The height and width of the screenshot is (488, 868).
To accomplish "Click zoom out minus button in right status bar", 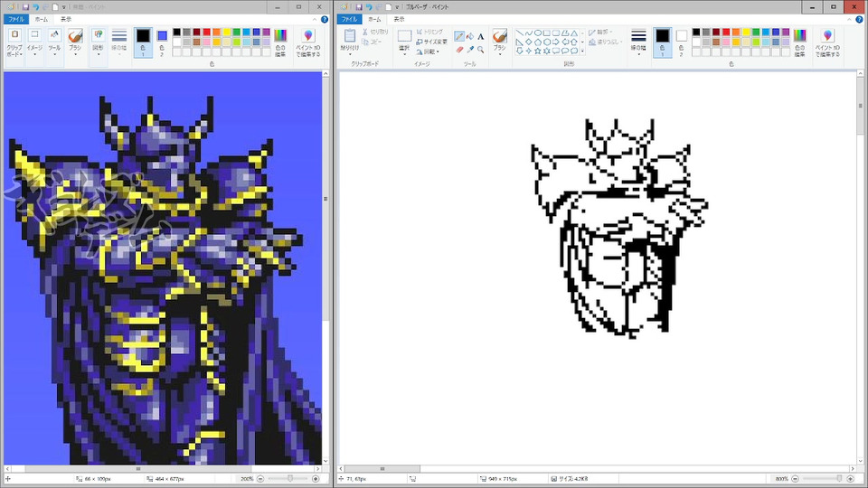I will (x=795, y=479).
